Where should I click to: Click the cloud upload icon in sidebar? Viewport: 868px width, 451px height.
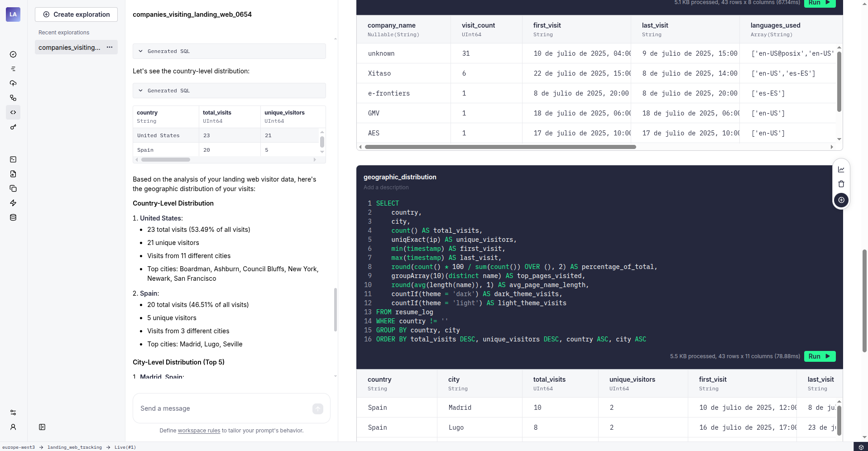click(x=13, y=83)
